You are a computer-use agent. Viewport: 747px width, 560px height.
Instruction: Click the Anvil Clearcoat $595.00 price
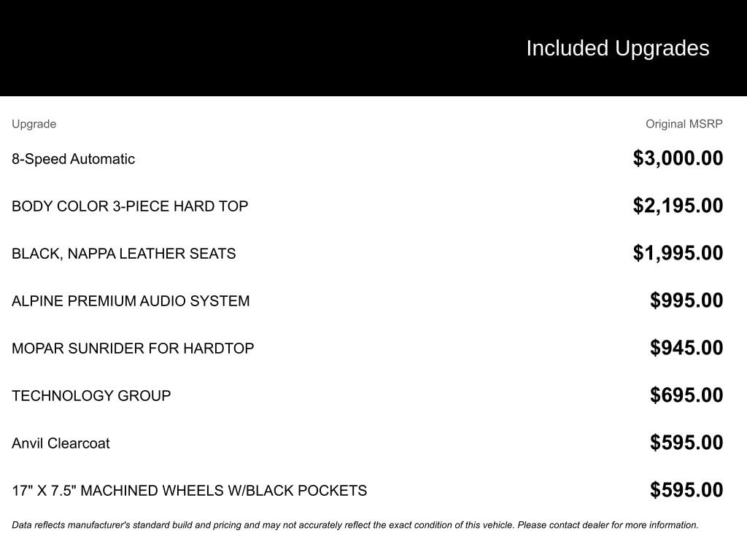pyautogui.click(x=686, y=443)
